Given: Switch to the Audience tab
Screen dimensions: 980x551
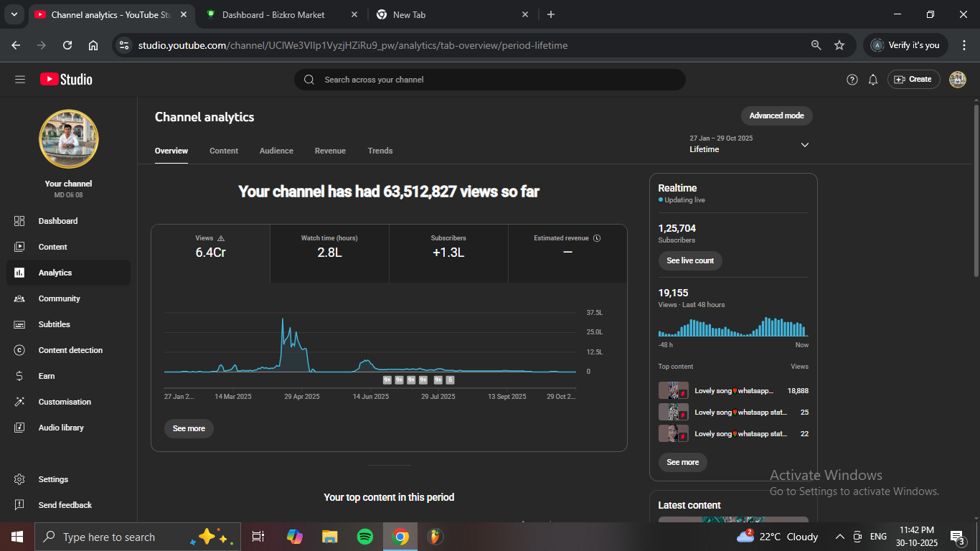Looking at the screenshot, I should coord(276,151).
